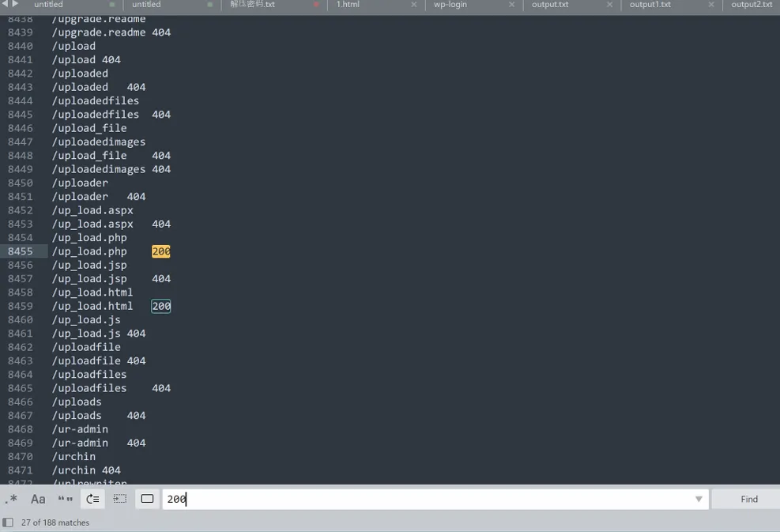This screenshot has width=780, height=532.
Task: Click /uploadfile on line 8462
Action: (87, 347)
